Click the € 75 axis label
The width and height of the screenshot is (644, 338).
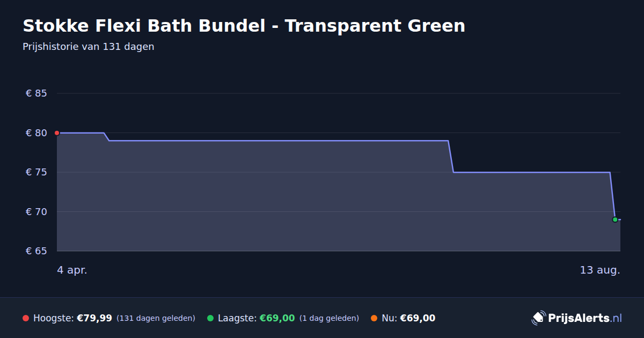coord(36,172)
